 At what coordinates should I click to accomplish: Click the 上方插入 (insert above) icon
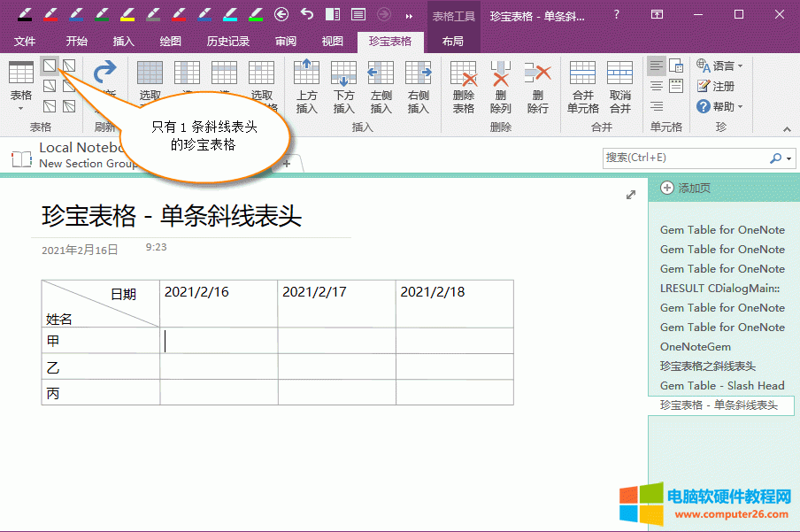[x=306, y=87]
